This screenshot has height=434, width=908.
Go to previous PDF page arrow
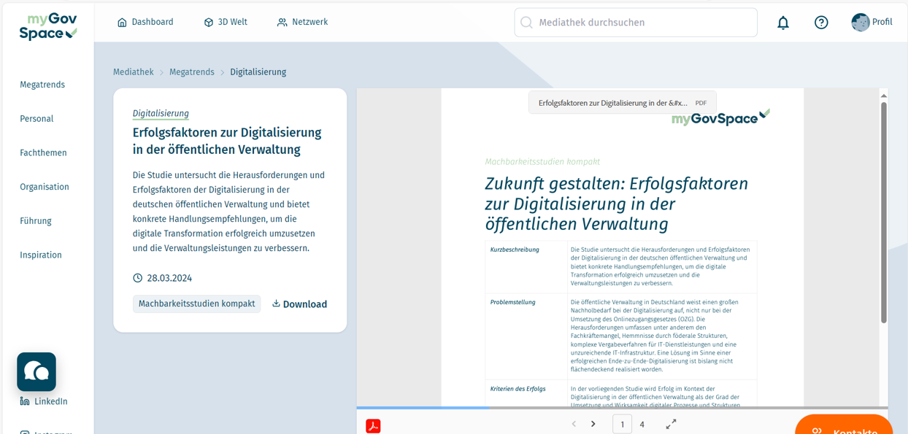[x=573, y=424]
